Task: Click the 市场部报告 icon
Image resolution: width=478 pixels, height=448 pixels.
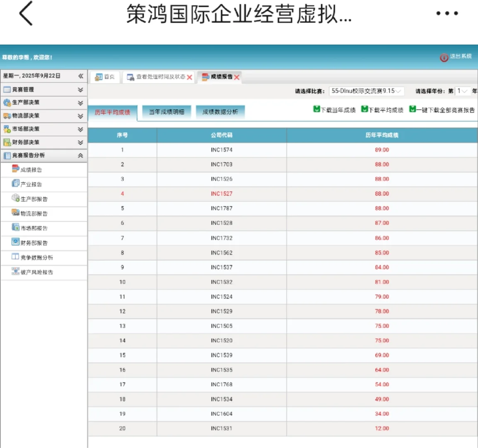Action: pos(15,227)
